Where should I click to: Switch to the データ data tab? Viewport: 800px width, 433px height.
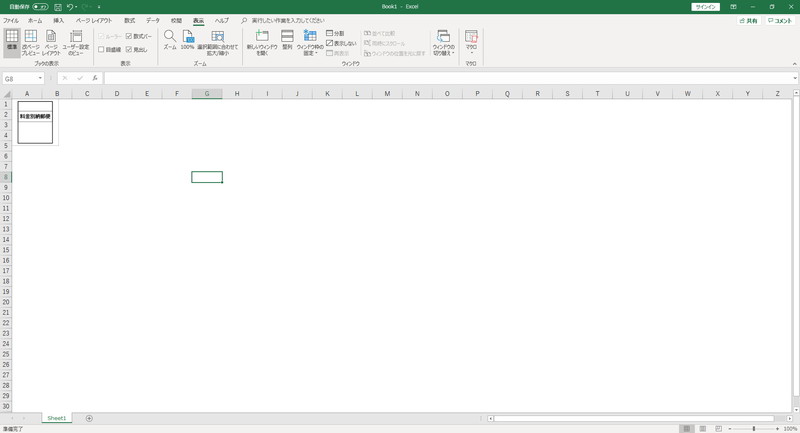pyautogui.click(x=153, y=20)
